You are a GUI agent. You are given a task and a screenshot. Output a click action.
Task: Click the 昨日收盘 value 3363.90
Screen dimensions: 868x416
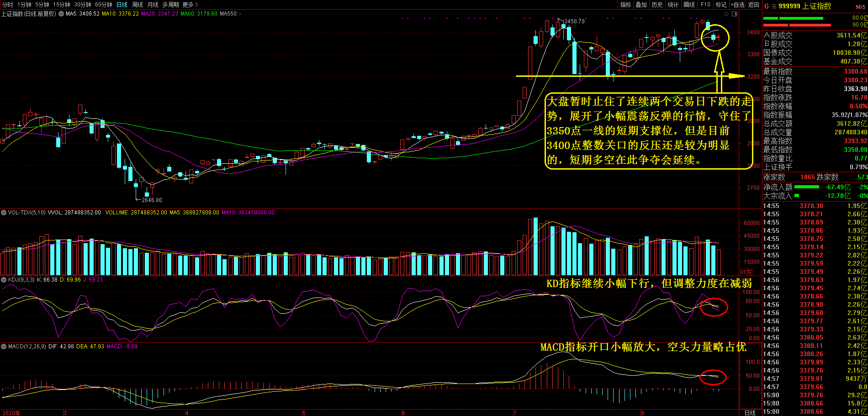coord(855,89)
